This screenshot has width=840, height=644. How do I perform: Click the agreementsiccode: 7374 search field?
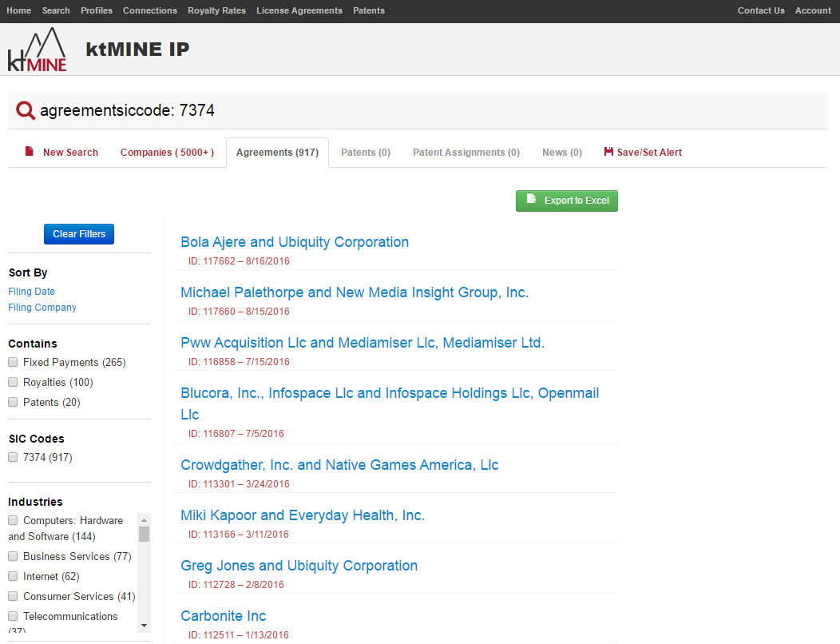pyautogui.click(x=418, y=110)
